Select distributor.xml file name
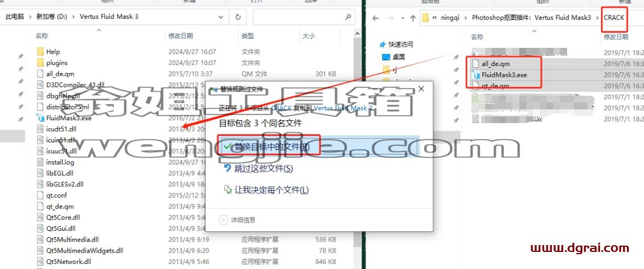 tap(67, 107)
